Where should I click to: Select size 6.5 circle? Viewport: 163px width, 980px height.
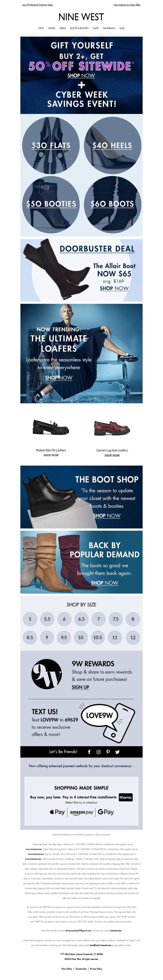[81, 619]
